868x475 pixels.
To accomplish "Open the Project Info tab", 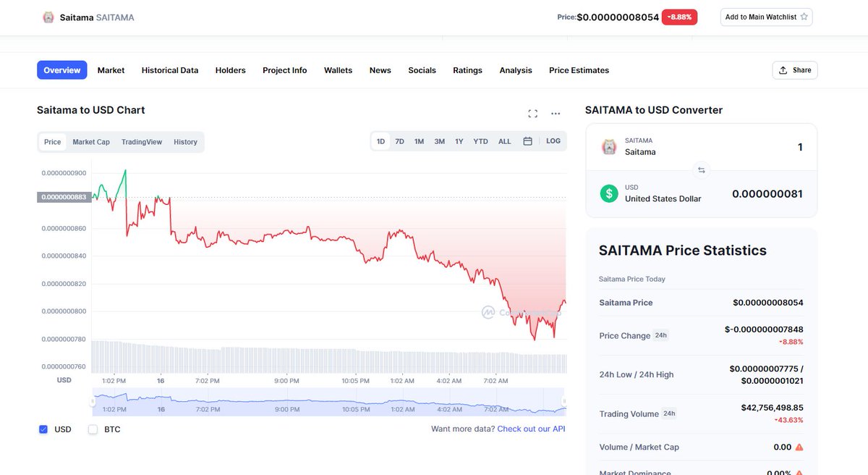I will tap(285, 70).
